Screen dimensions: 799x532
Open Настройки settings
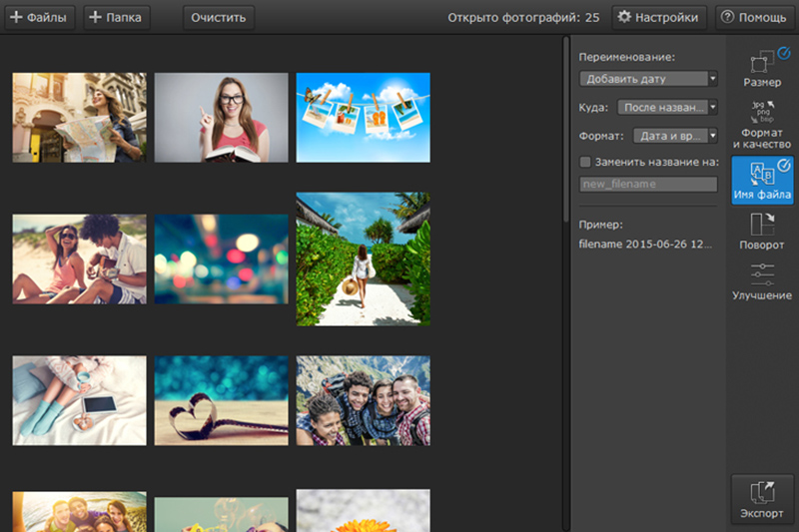click(658, 17)
